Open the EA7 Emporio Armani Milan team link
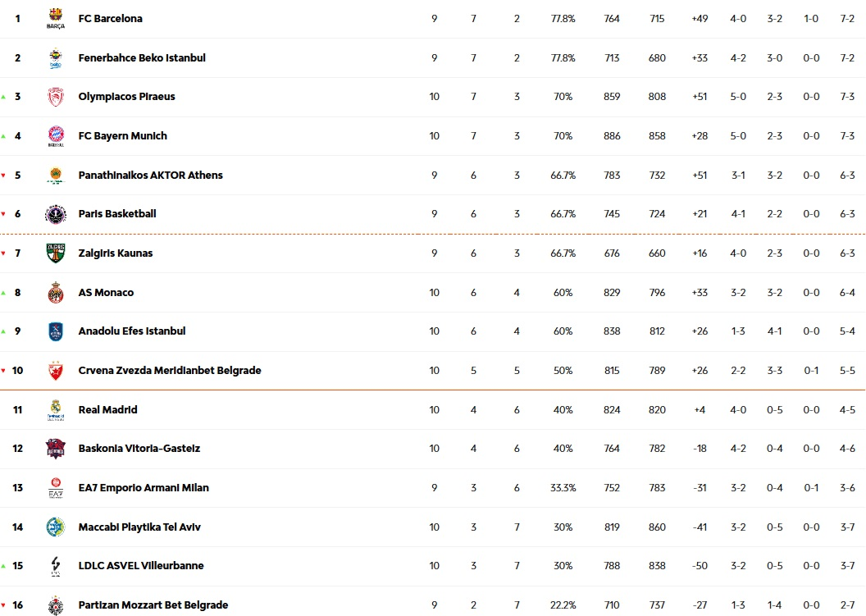 [144, 488]
